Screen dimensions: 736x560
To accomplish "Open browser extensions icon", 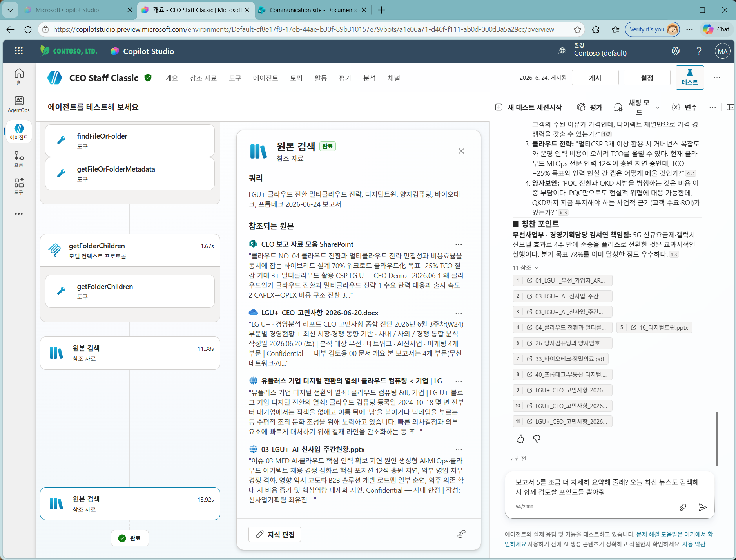I will (596, 29).
